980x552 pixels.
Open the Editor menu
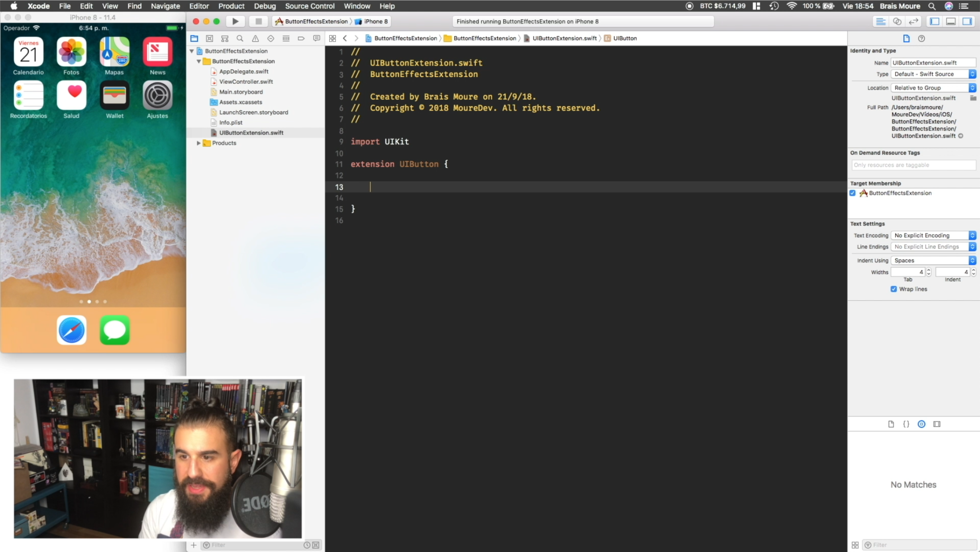199,6
